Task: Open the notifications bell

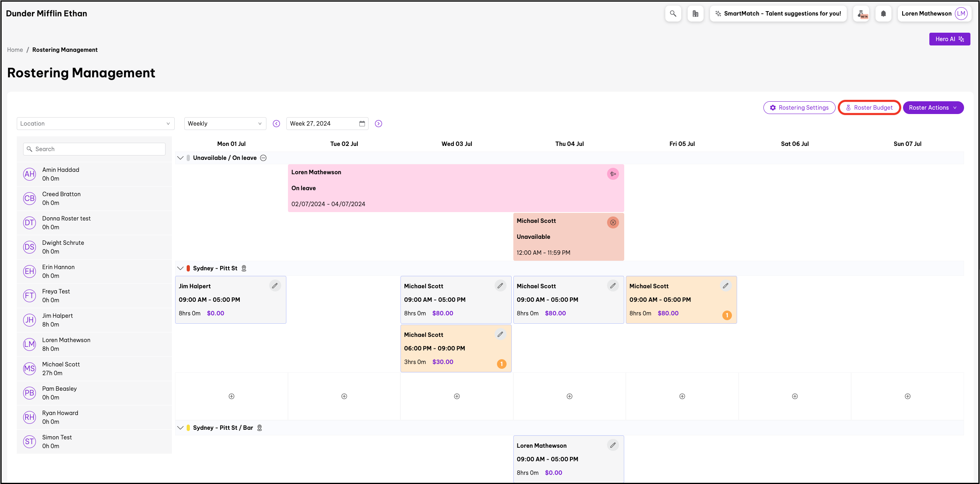Action: 883,14
